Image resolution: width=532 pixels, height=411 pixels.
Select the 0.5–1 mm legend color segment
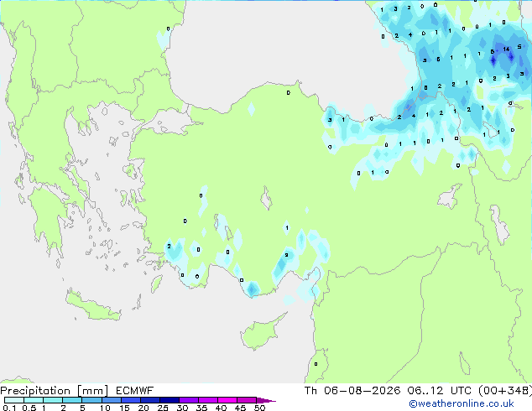click(x=34, y=400)
